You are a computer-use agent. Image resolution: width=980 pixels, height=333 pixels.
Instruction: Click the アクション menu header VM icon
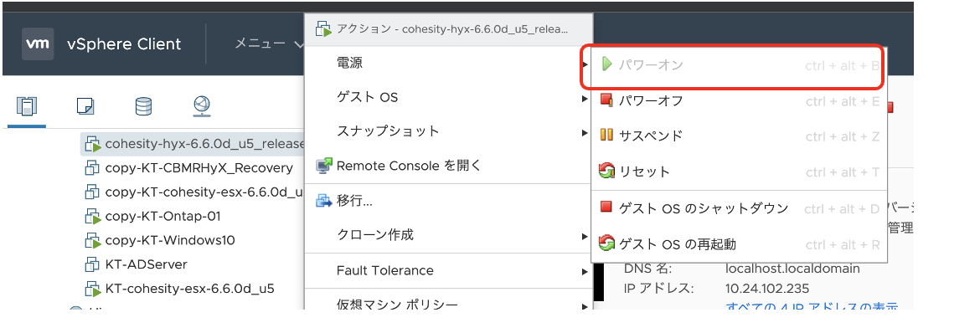[x=323, y=28]
